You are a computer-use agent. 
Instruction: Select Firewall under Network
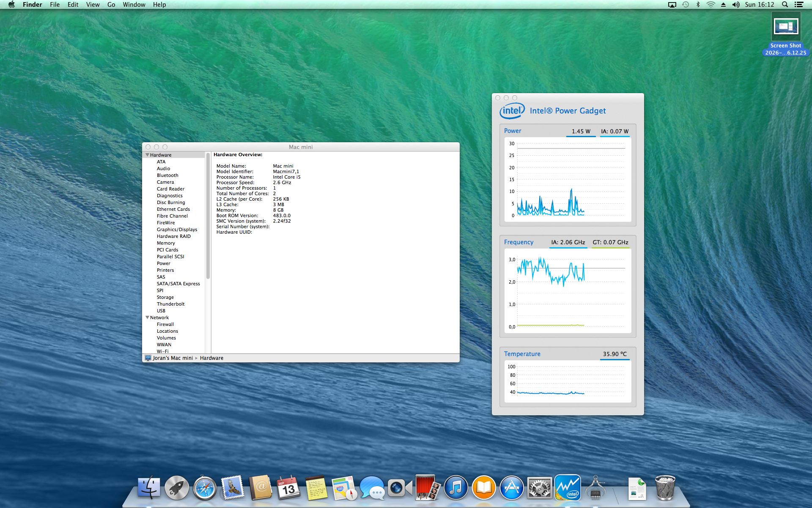(x=165, y=324)
